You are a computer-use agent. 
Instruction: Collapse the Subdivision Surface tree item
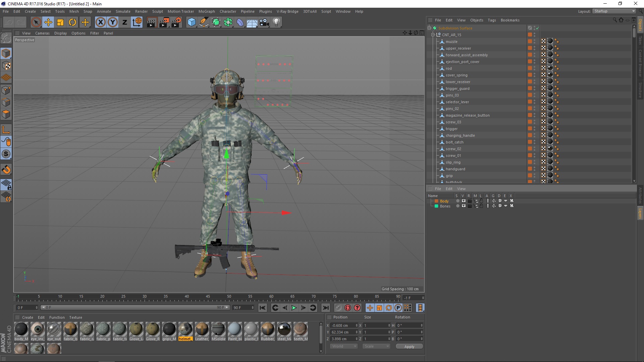(429, 28)
